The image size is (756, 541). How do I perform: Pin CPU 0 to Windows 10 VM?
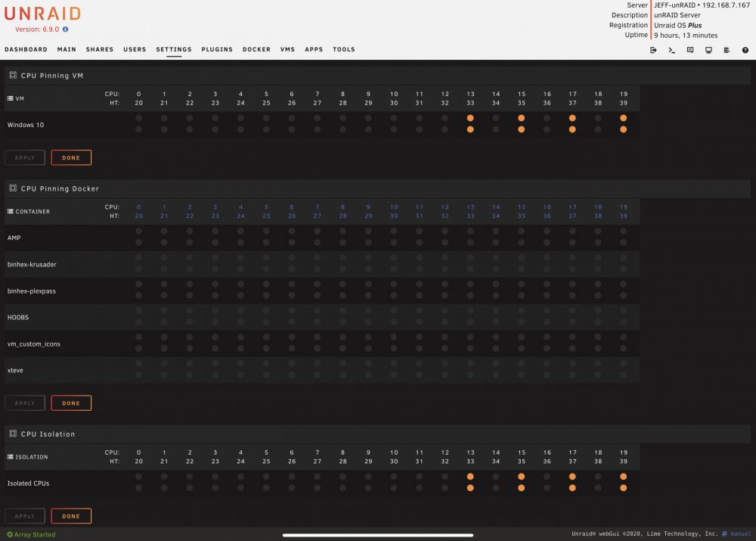pos(138,118)
